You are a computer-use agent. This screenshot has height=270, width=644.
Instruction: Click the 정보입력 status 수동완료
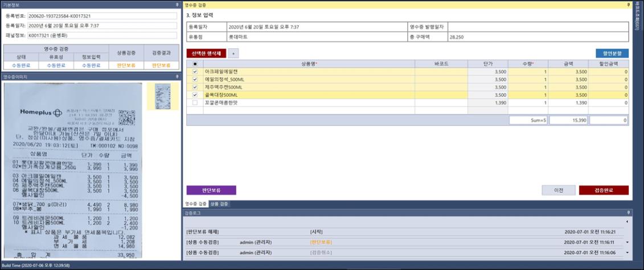(x=91, y=66)
